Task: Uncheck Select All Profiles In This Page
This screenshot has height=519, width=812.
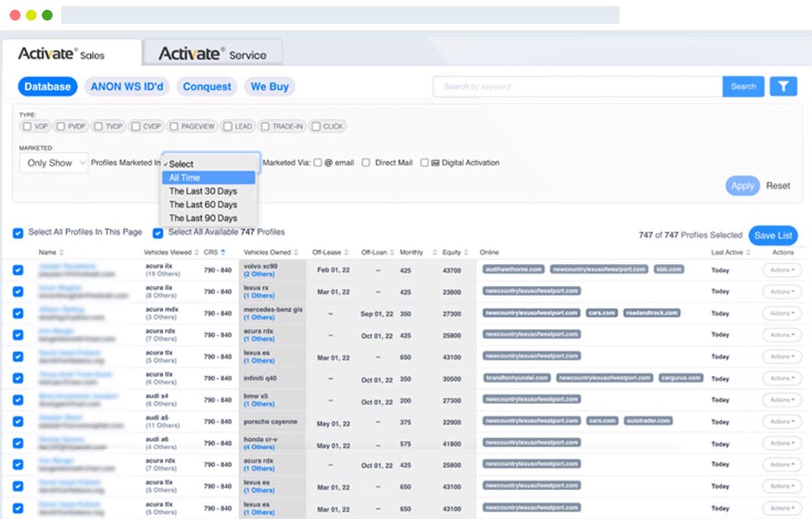Action: (17, 233)
